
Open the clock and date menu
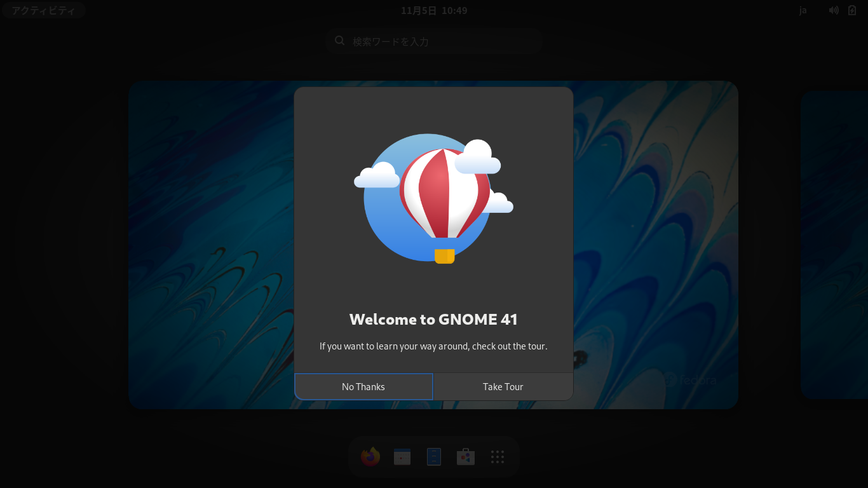434,10
